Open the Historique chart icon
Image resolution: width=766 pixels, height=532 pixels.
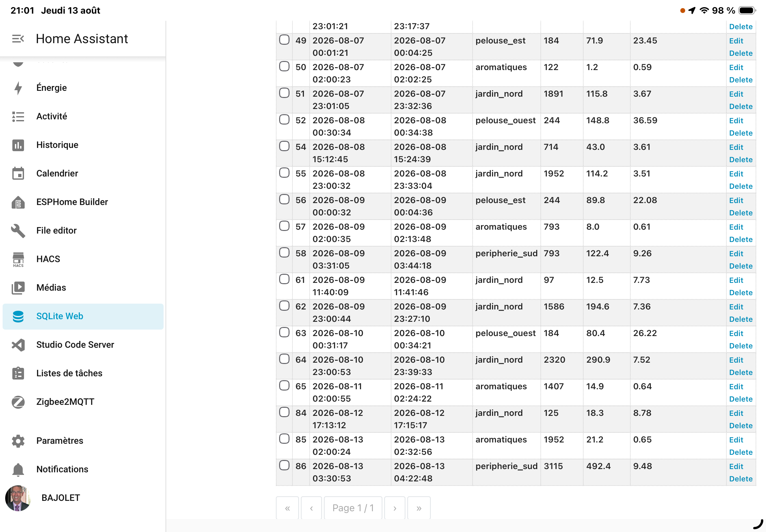coord(18,145)
